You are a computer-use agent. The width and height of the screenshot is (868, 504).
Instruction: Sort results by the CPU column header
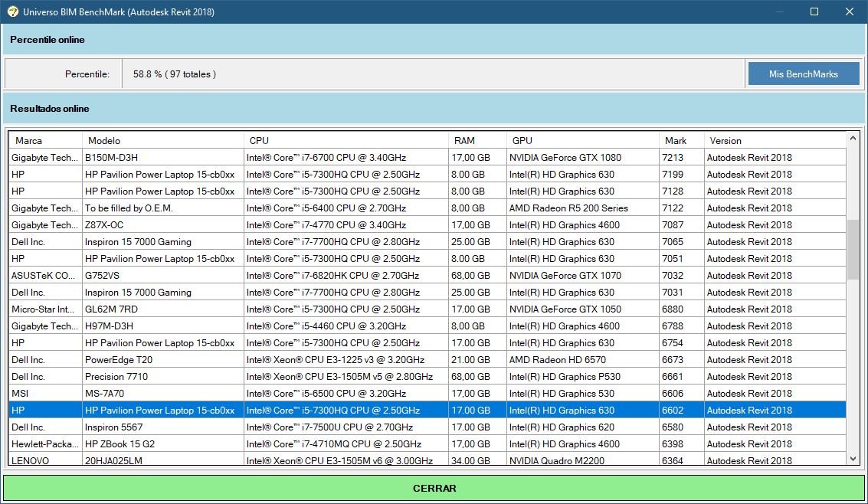coord(346,140)
